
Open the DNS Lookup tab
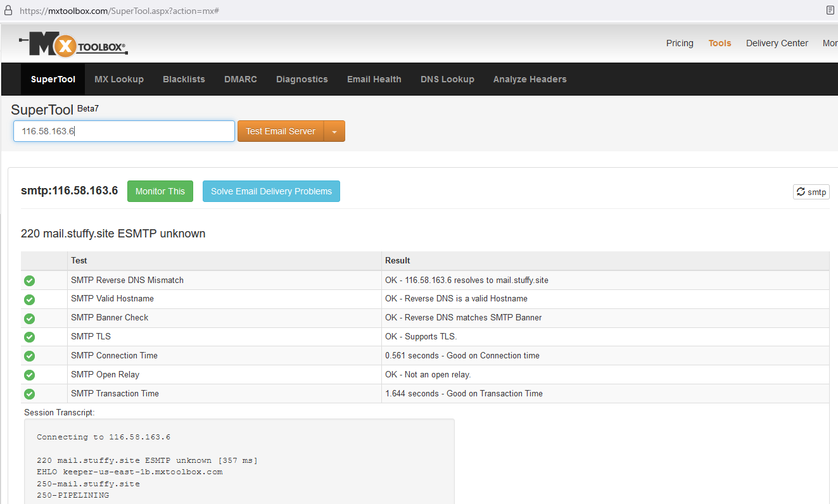447,79
